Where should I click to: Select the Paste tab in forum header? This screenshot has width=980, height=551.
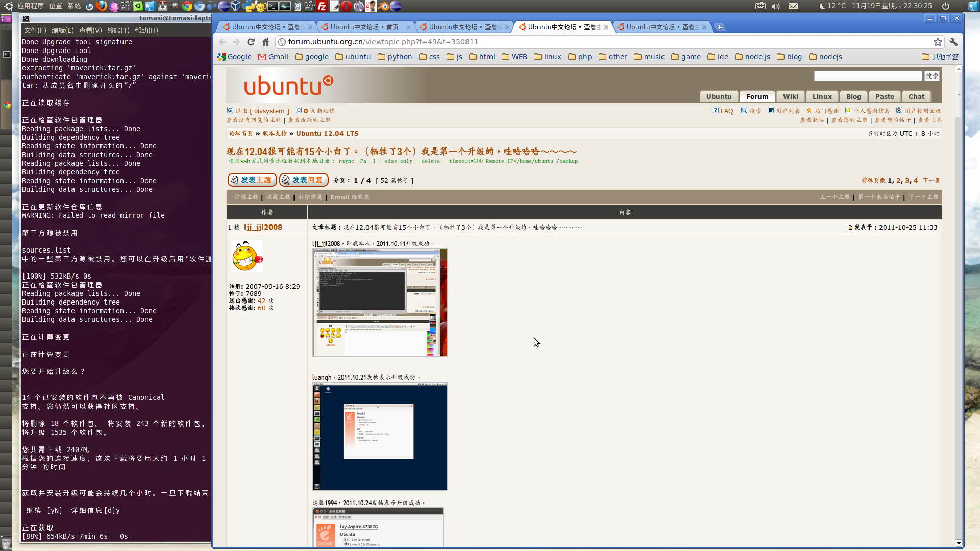point(885,96)
